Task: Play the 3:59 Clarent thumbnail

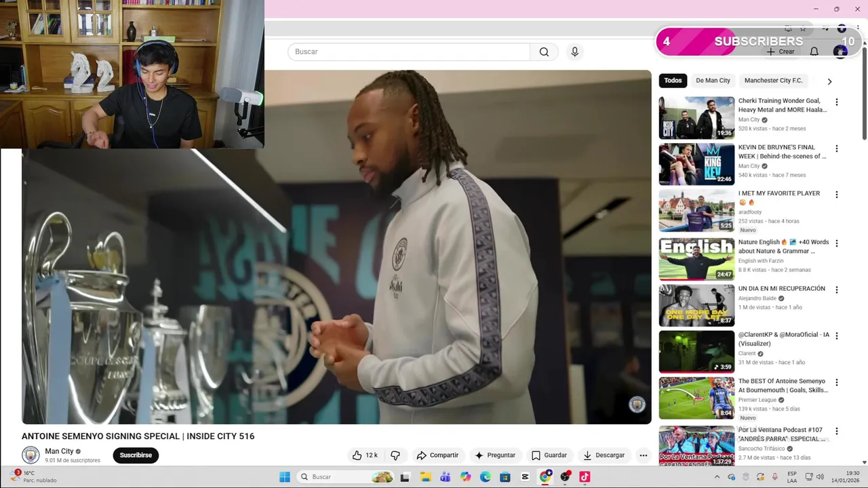Action: (696, 351)
